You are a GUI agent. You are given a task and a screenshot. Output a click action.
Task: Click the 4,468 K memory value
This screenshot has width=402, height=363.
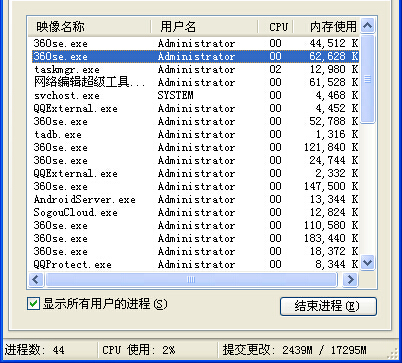click(337, 95)
